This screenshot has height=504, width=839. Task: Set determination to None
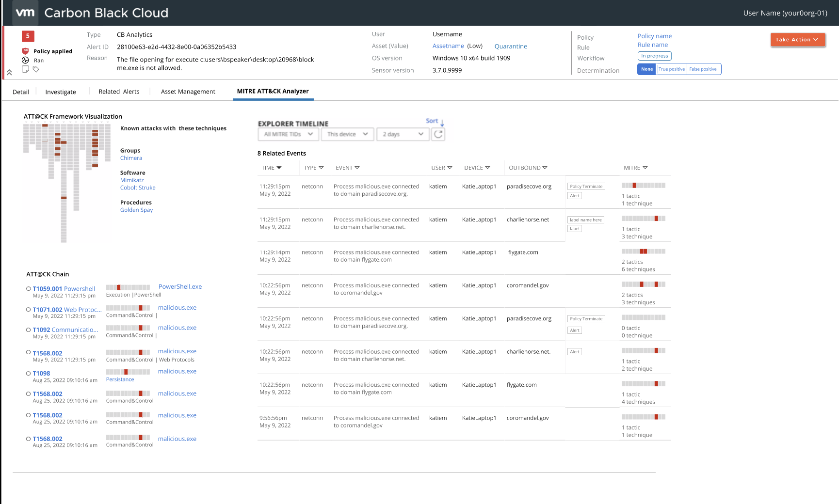pyautogui.click(x=647, y=69)
